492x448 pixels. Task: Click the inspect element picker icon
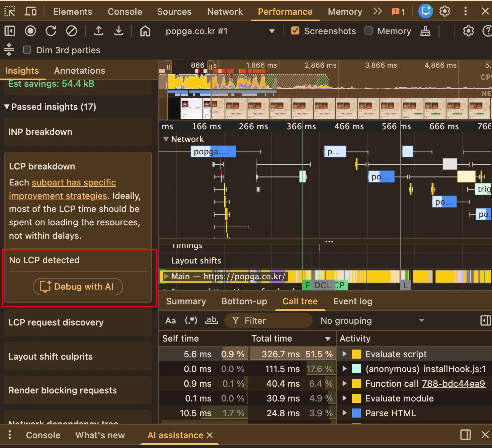[x=10, y=12]
